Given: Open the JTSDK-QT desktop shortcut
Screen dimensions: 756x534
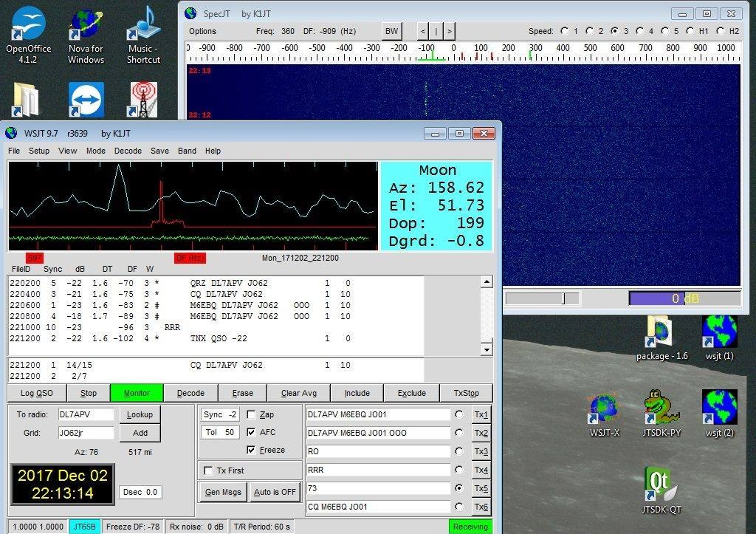Looking at the screenshot, I should pos(661,490).
